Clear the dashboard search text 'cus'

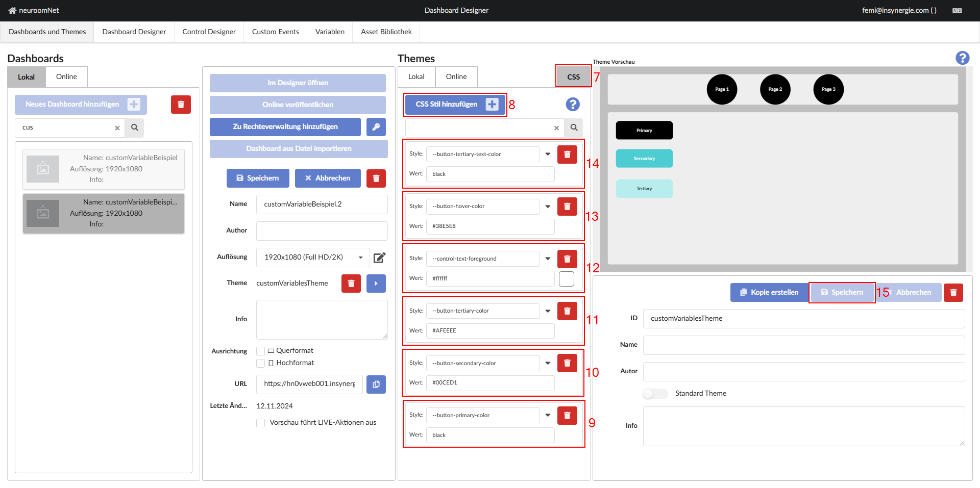click(x=117, y=128)
